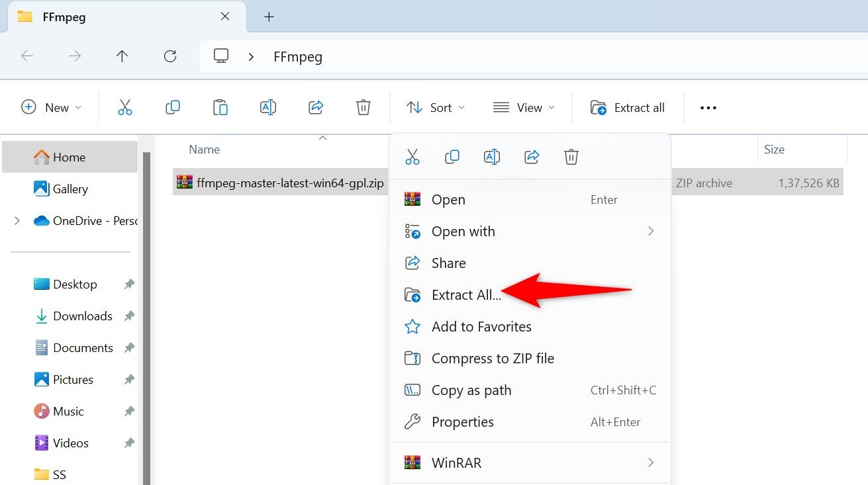Open the See more ellipsis menu
The width and height of the screenshot is (868, 485).
708,108
